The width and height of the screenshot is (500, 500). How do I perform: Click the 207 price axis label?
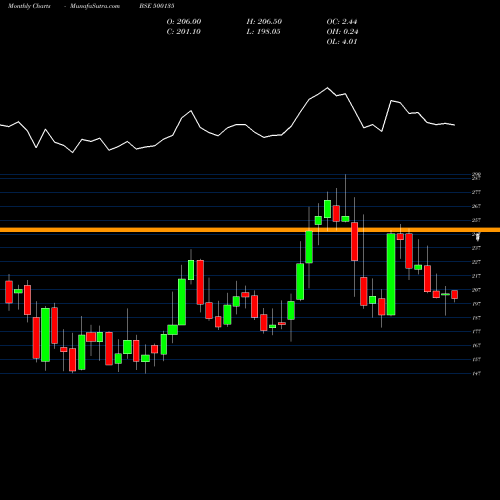tap(476, 290)
